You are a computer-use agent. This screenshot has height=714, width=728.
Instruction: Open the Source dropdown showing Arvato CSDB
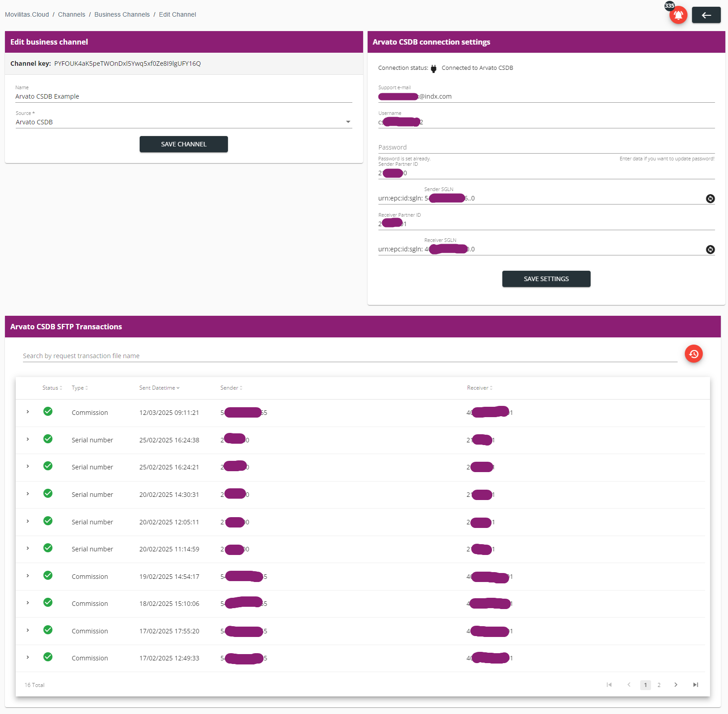pyautogui.click(x=184, y=122)
